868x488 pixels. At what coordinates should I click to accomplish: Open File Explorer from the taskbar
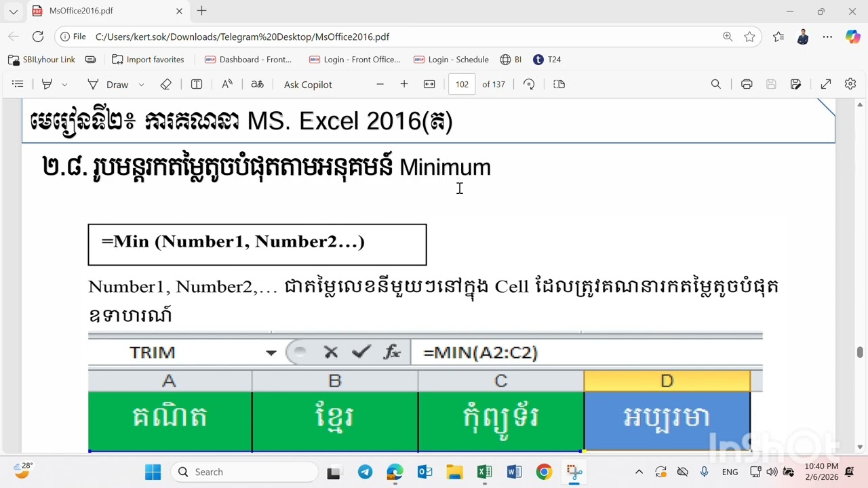pyautogui.click(x=454, y=472)
